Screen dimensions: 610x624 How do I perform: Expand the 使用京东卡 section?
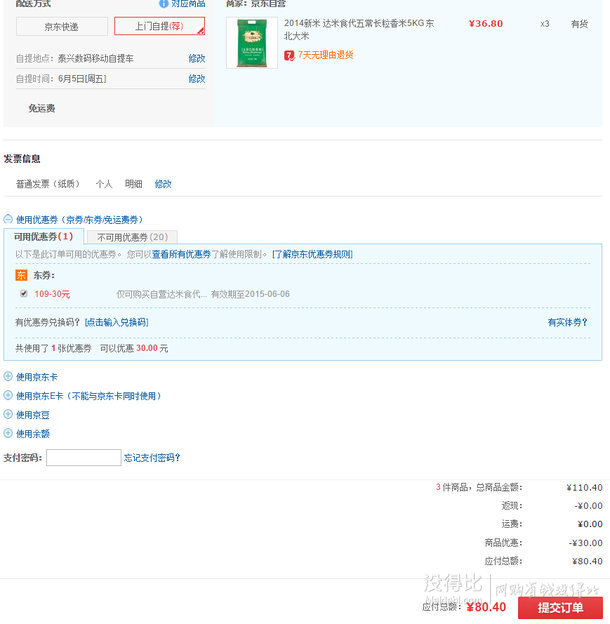(8, 376)
